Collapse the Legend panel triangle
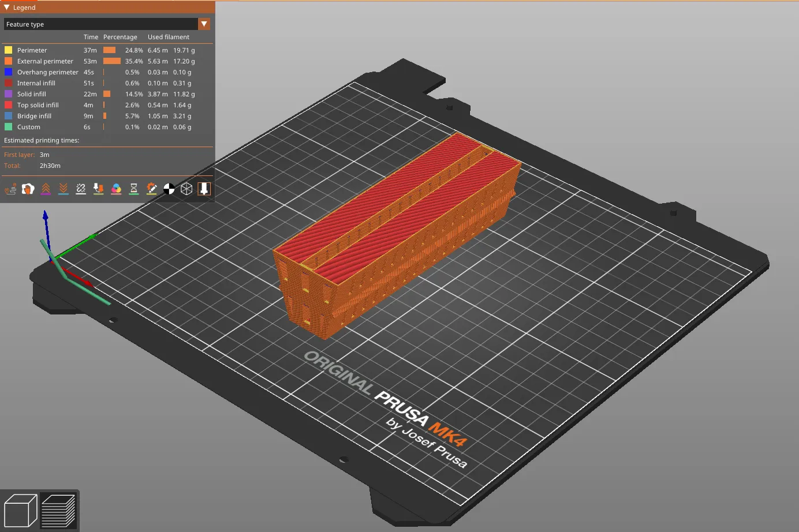 point(6,8)
